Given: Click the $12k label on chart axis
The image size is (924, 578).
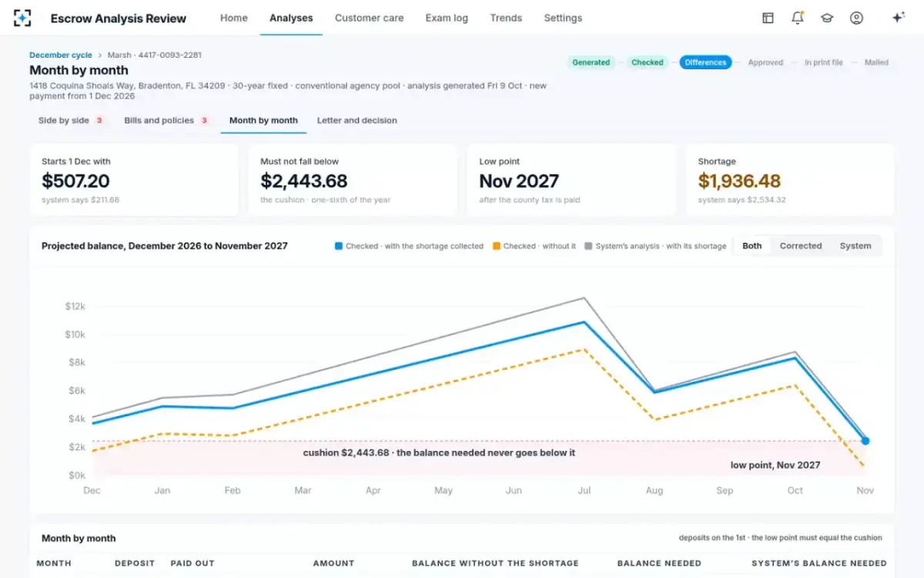Looking at the screenshot, I should [x=75, y=307].
